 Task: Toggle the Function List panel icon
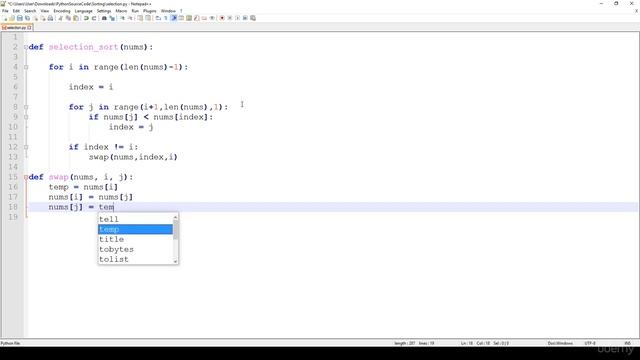(x=196, y=18)
